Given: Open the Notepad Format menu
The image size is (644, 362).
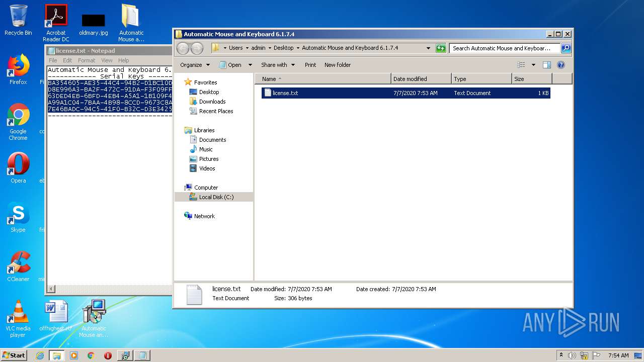Looking at the screenshot, I should click(87, 60).
